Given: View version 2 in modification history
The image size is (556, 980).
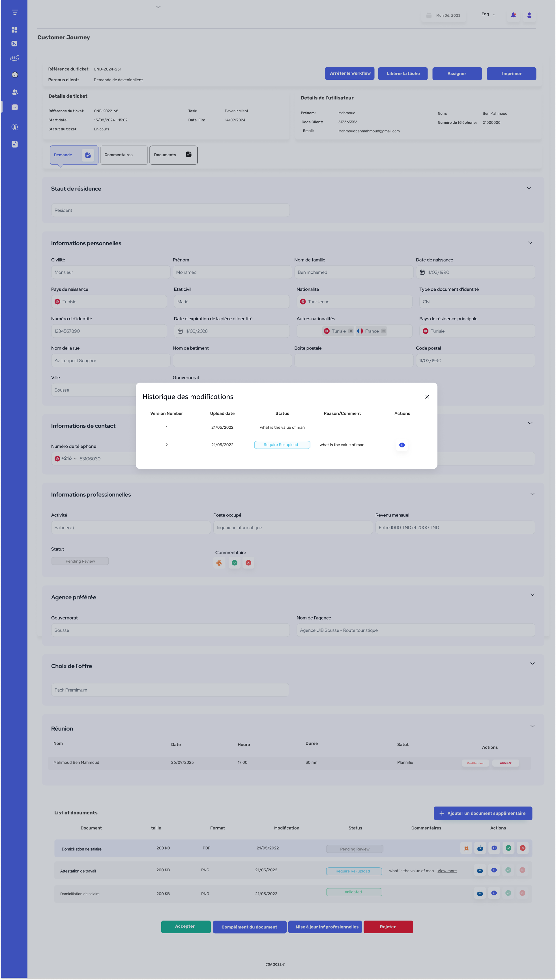Looking at the screenshot, I should pos(402,445).
